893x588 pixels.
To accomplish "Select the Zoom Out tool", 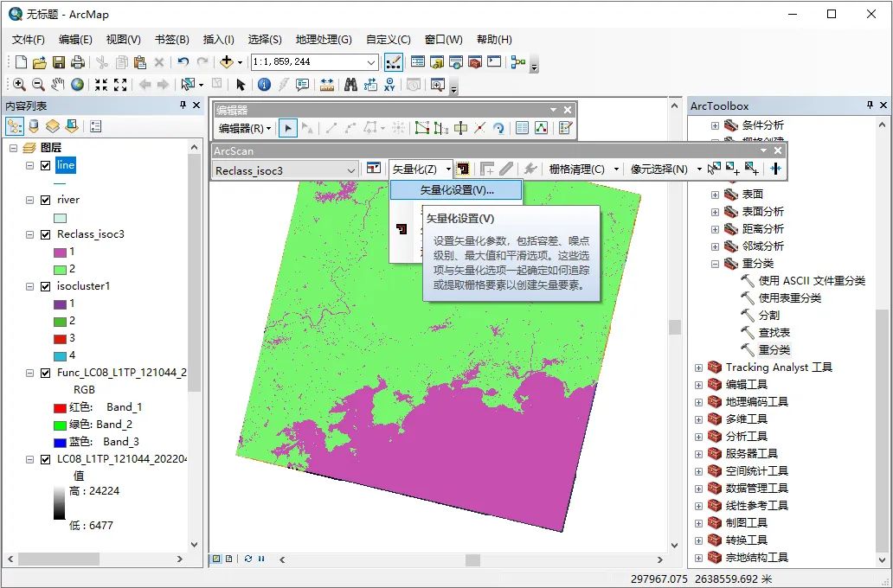I will pos(38,85).
